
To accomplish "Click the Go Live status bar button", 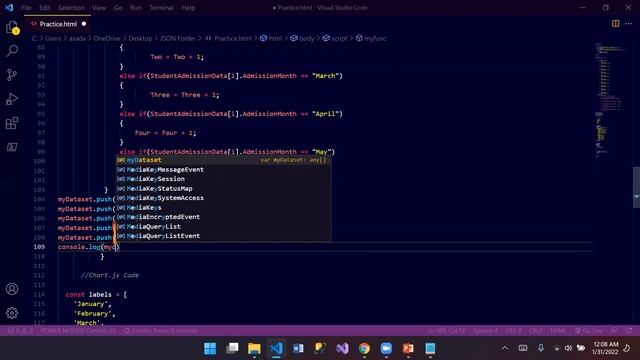I will pos(589,331).
